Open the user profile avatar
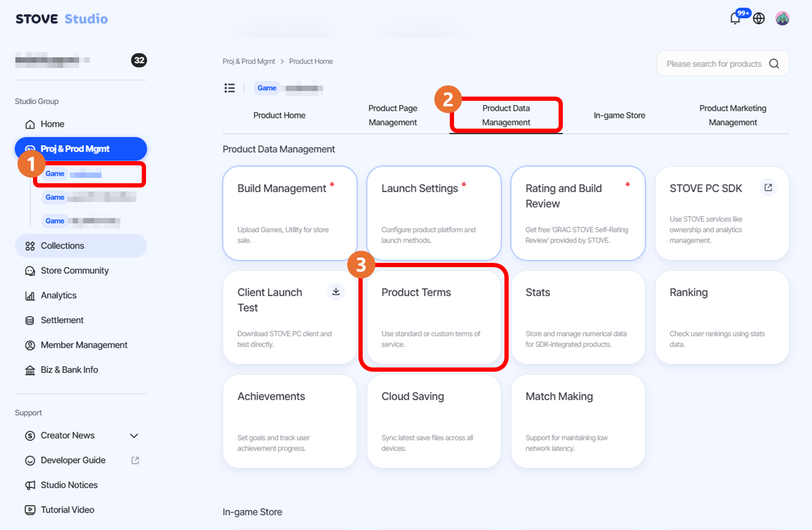 [x=782, y=18]
